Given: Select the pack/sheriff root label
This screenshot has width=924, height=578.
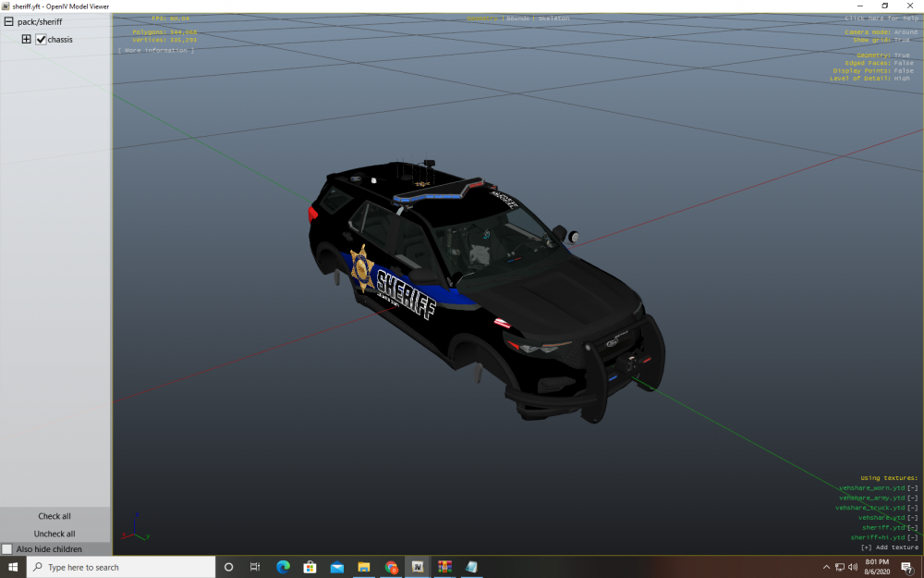Looking at the screenshot, I should (x=40, y=22).
